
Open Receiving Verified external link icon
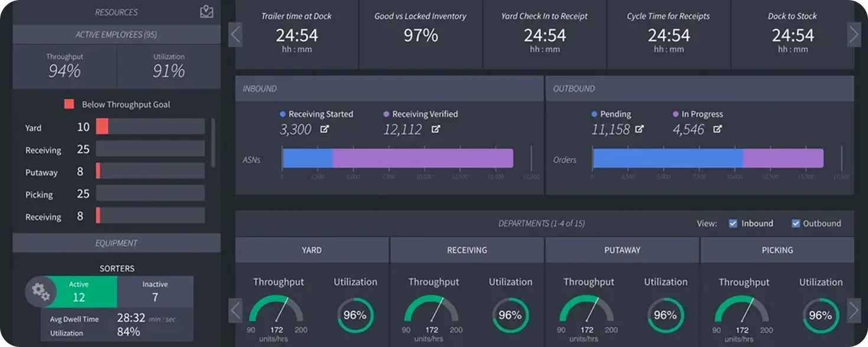coord(436,129)
